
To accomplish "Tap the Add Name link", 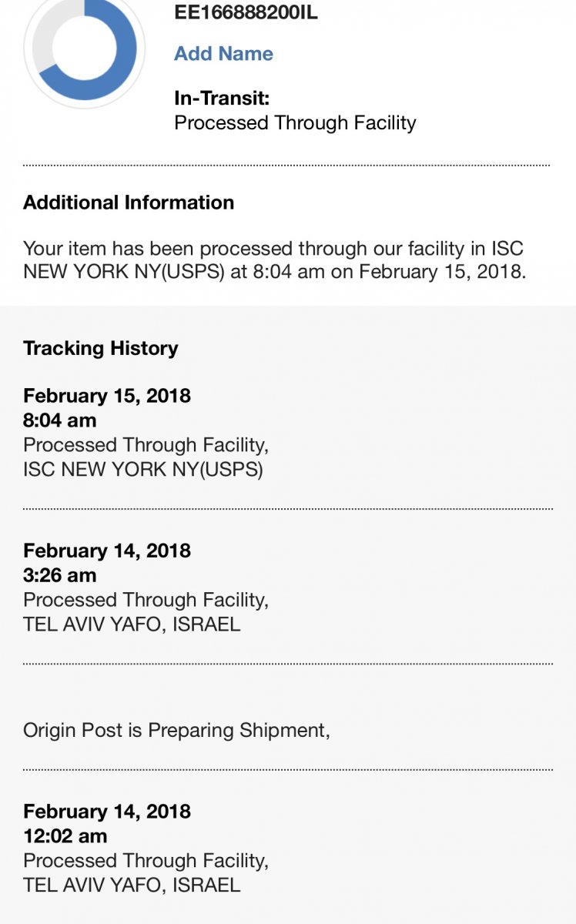I will point(223,53).
